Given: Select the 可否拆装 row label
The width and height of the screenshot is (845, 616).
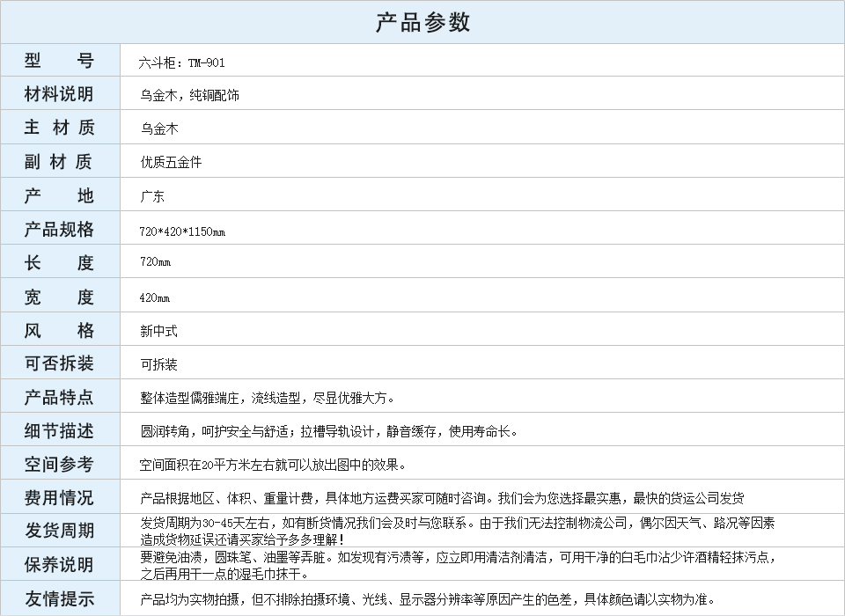Looking at the screenshot, I should tap(59, 363).
